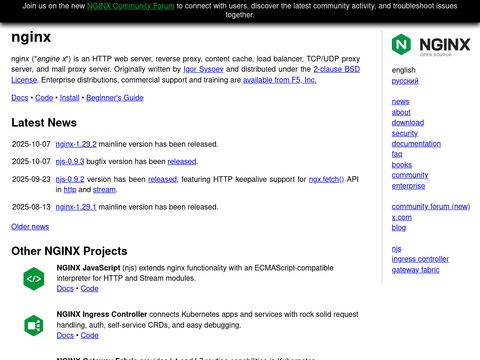480x360 pixels.
Task: Open Code link under NGINX JavaScript
Action: point(89,288)
